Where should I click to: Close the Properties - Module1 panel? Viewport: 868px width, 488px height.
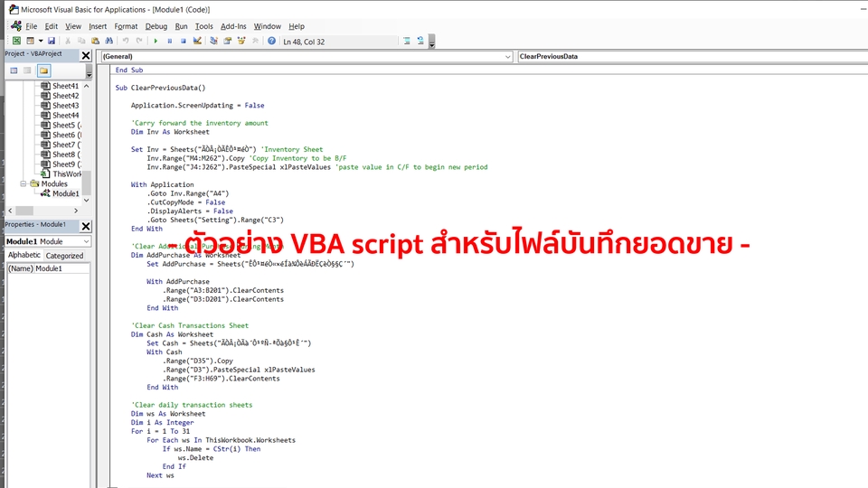pos(86,226)
